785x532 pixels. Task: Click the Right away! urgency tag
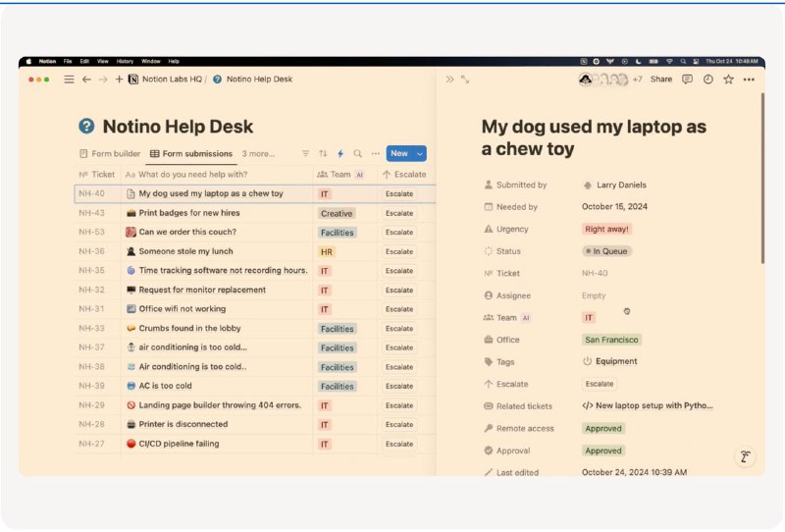[x=606, y=229]
